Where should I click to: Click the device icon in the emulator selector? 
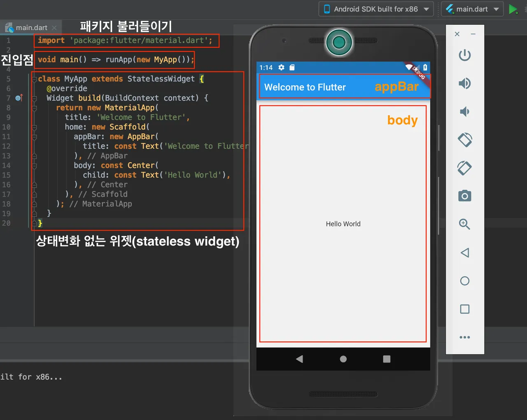327,9
